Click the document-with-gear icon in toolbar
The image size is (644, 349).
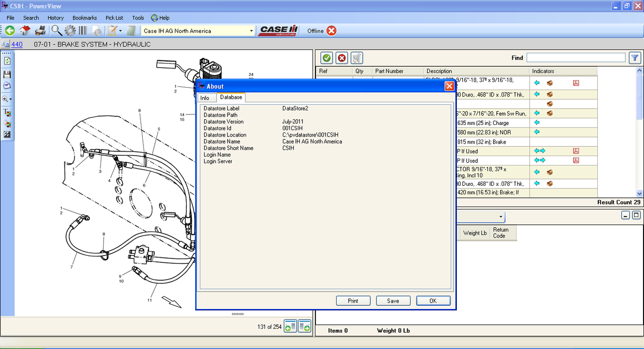[97, 31]
